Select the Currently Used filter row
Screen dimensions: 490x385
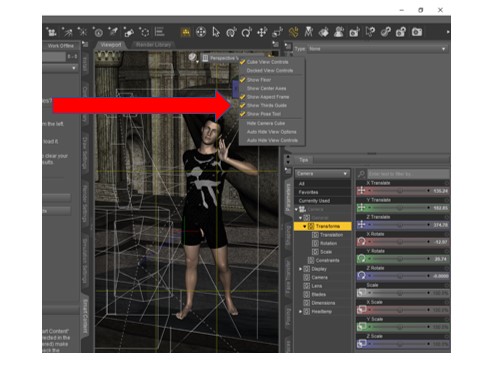[322, 201]
